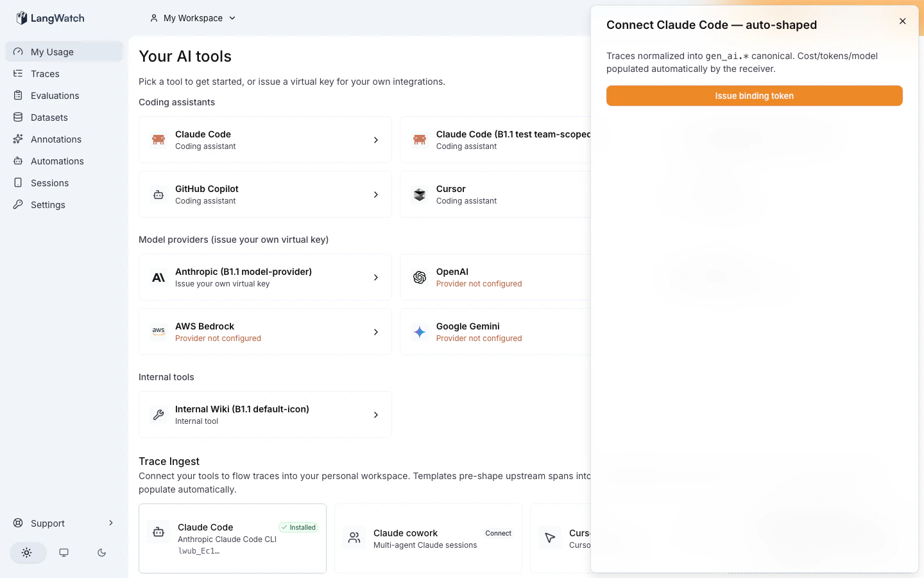Click the LangWatch logo icon

[x=22, y=18]
